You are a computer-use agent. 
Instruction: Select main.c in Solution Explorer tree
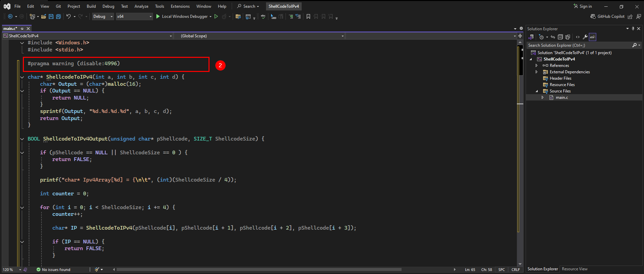click(x=562, y=97)
